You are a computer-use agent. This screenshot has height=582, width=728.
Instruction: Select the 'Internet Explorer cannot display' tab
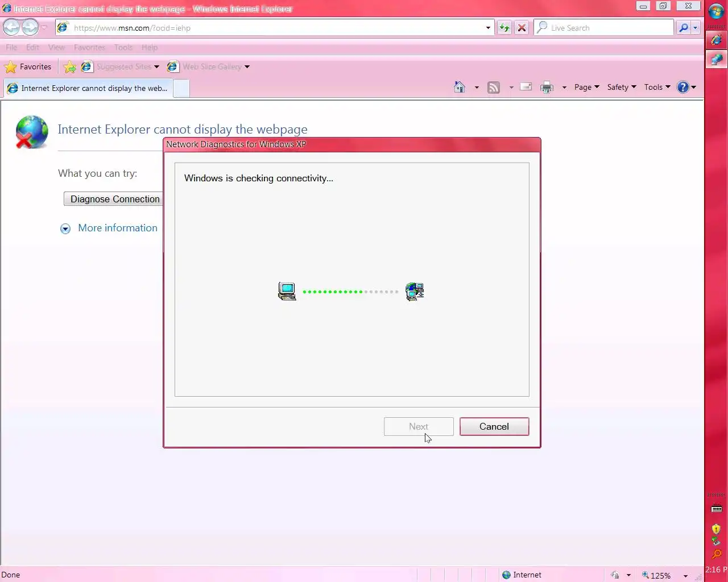click(87, 88)
